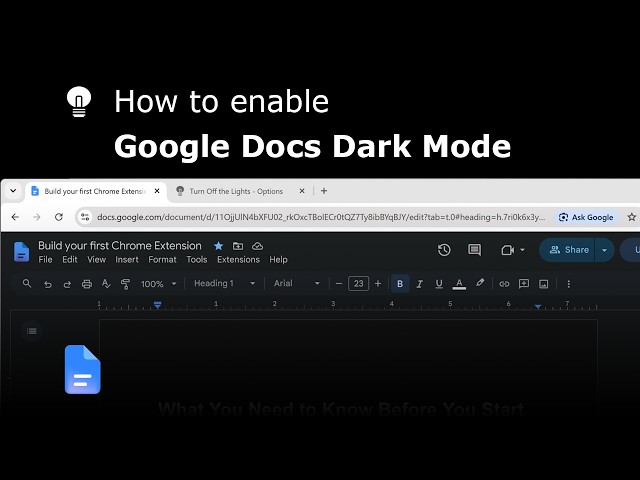Switch to Build your first Chrome Extension tab
The width and height of the screenshot is (640, 480).
click(96, 191)
